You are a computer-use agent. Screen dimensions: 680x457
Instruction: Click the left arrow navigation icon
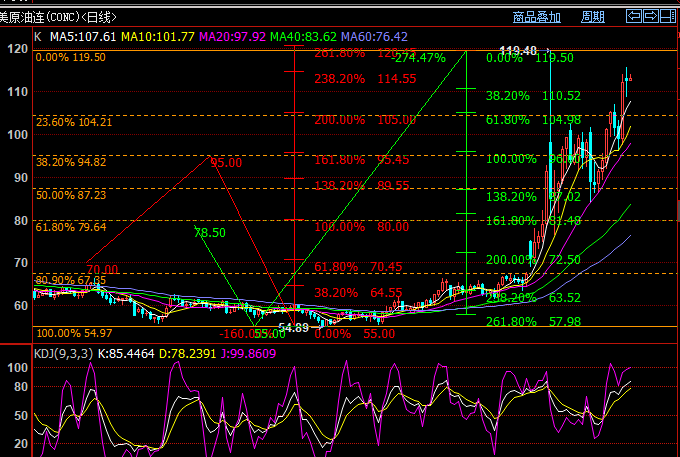(x=633, y=17)
